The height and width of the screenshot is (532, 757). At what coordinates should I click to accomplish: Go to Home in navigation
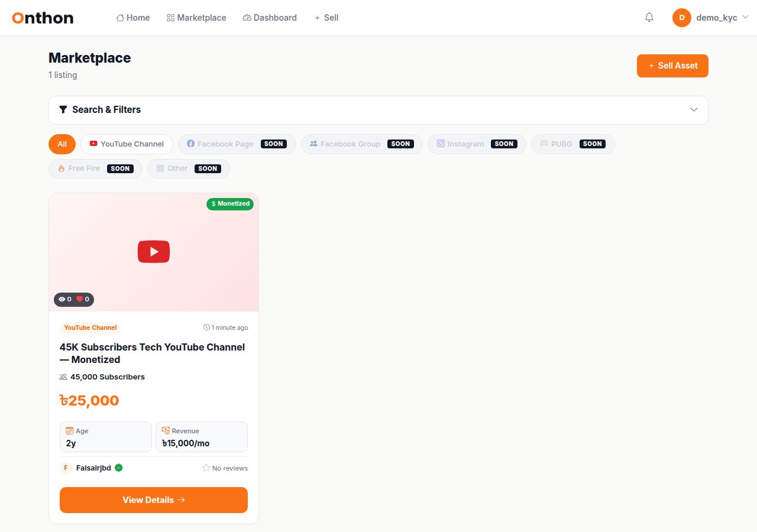click(133, 18)
